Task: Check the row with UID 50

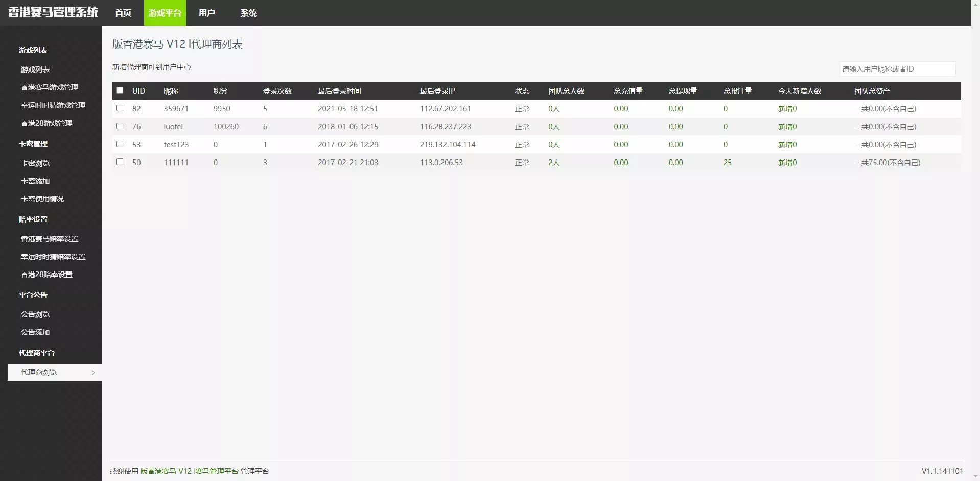Action: point(120,162)
